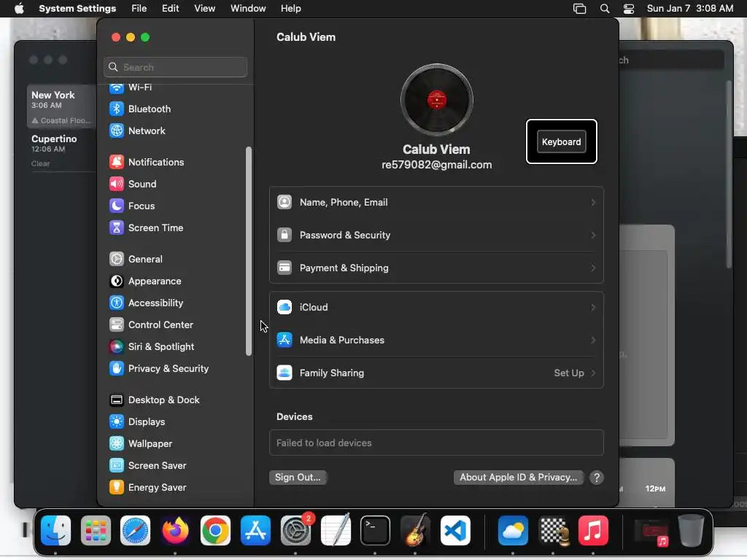Open Displays settings

coord(137,422)
